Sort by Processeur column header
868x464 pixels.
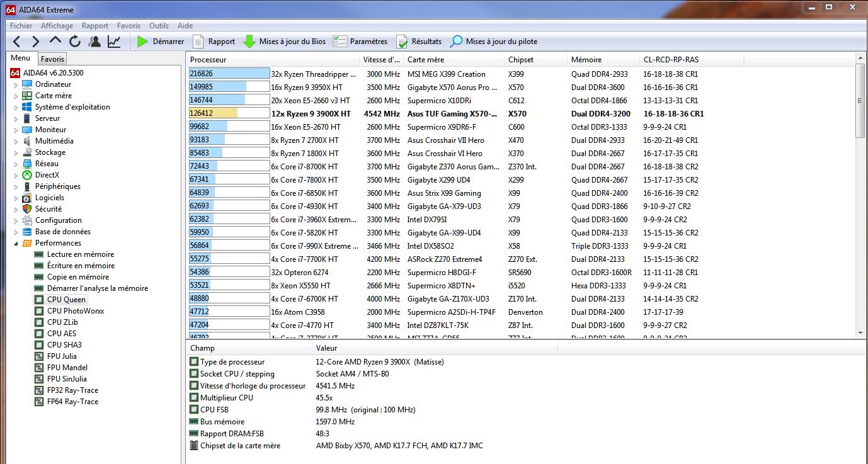273,60
